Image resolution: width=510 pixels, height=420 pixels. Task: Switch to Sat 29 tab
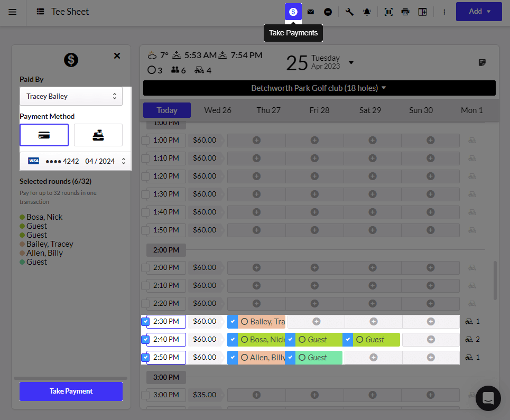pos(370,110)
